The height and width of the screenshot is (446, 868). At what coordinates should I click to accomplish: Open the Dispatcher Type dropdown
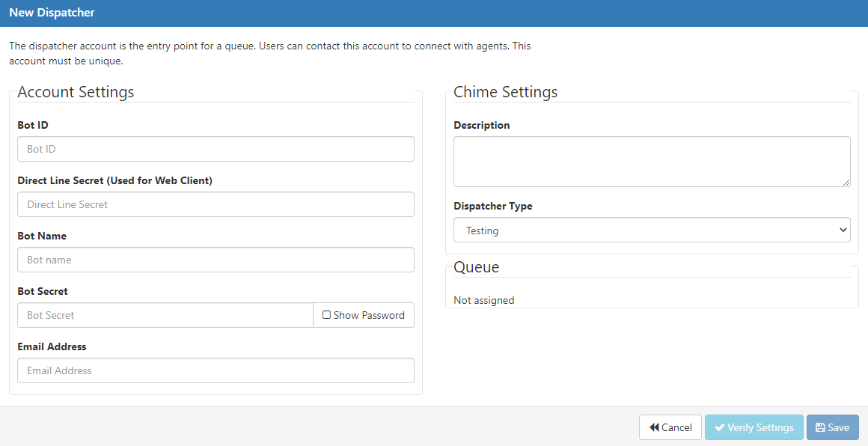652,230
